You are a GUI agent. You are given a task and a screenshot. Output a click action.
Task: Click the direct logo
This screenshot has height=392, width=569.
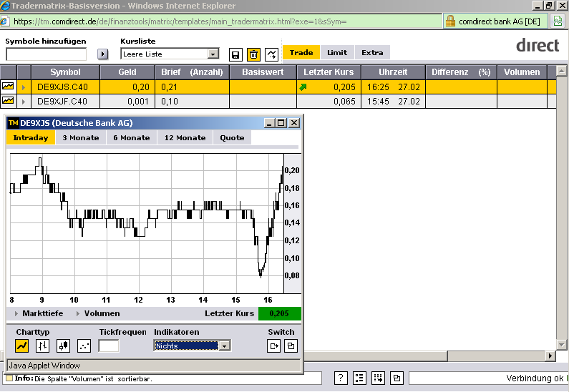point(538,45)
